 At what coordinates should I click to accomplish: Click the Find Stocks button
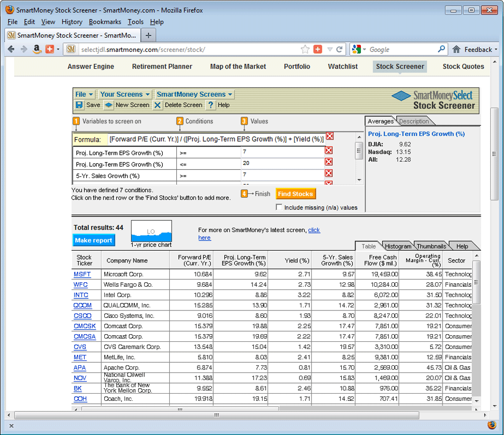point(295,194)
